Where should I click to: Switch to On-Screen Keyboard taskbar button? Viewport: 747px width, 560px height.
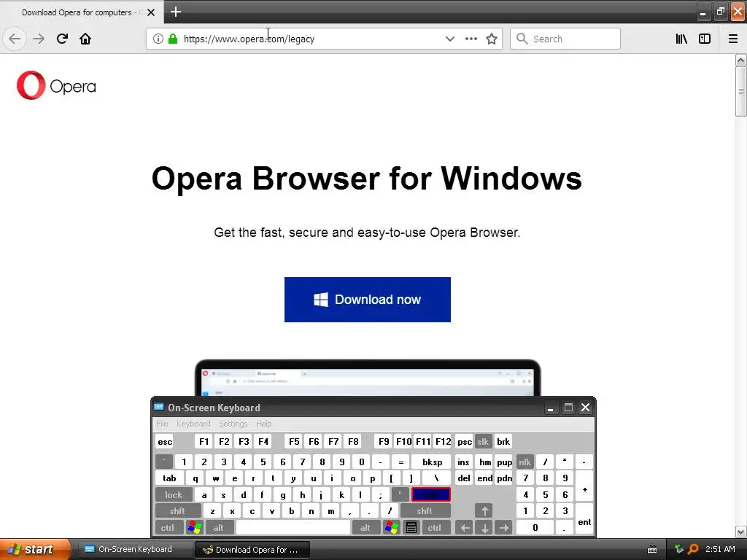click(x=133, y=549)
